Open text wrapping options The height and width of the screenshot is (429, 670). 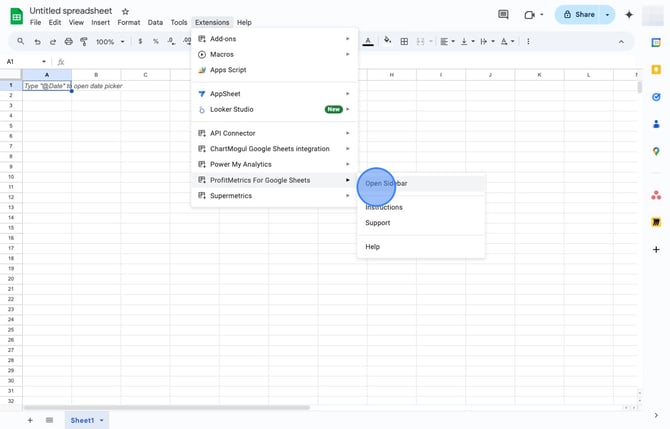[487, 41]
